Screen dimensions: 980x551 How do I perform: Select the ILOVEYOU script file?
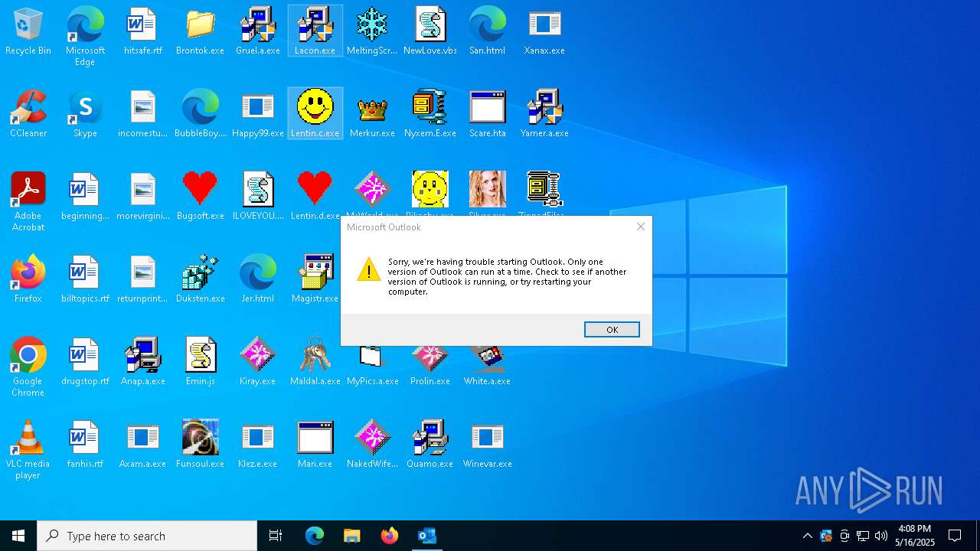257,197
